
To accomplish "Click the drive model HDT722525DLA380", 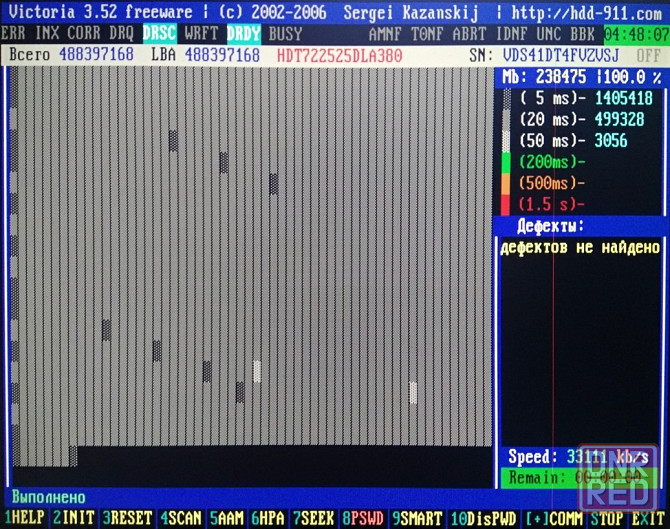I will pyautogui.click(x=340, y=56).
